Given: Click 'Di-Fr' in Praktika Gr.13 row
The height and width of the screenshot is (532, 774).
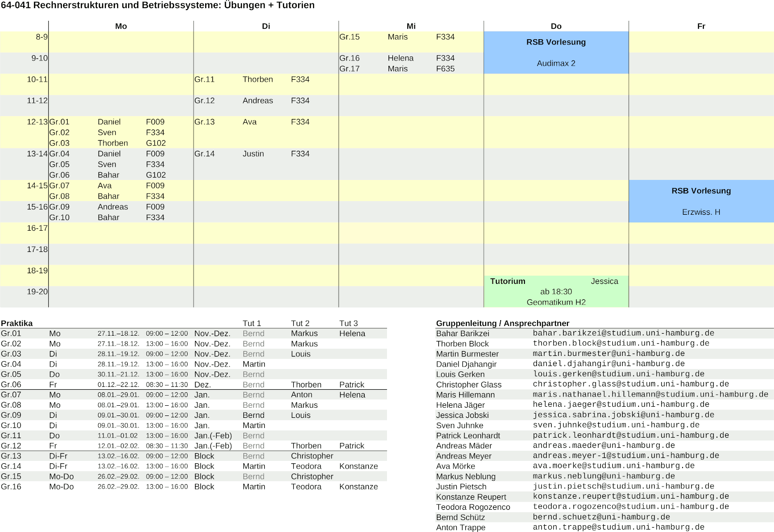Looking at the screenshot, I should coord(59,456).
